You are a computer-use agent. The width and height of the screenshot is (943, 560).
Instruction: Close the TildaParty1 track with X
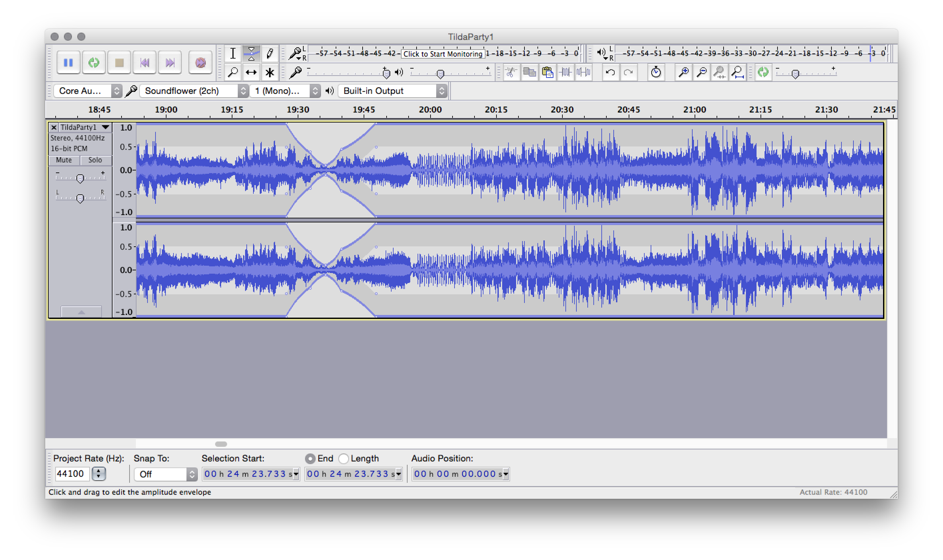[x=54, y=127]
